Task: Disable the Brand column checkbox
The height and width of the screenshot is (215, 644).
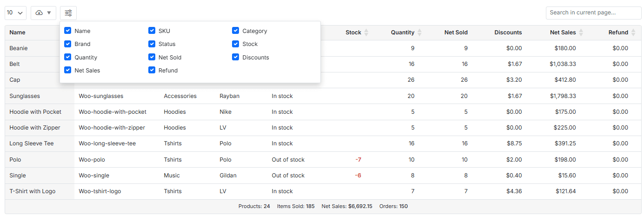Action: pyautogui.click(x=68, y=44)
